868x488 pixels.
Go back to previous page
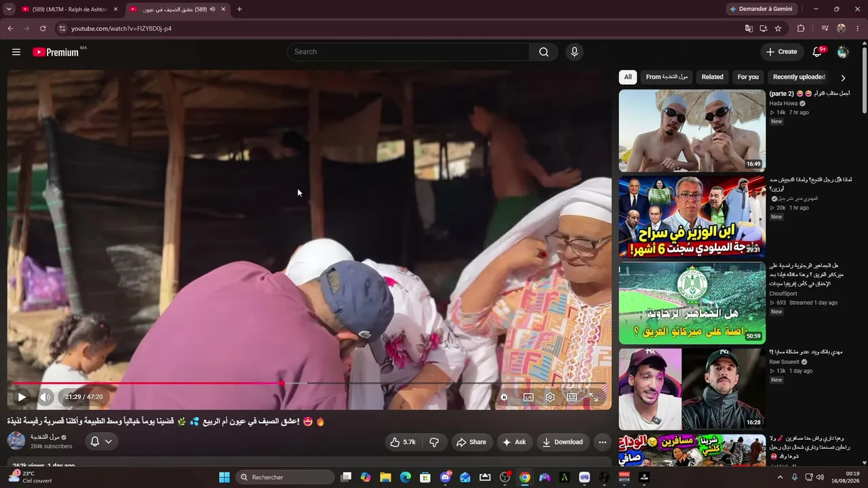click(10, 28)
